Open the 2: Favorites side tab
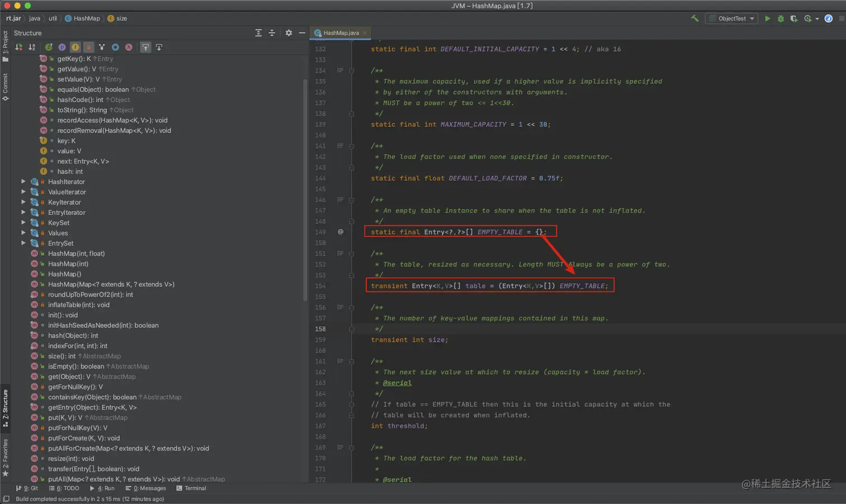Screen dimensions: 846x504 coord(5,458)
